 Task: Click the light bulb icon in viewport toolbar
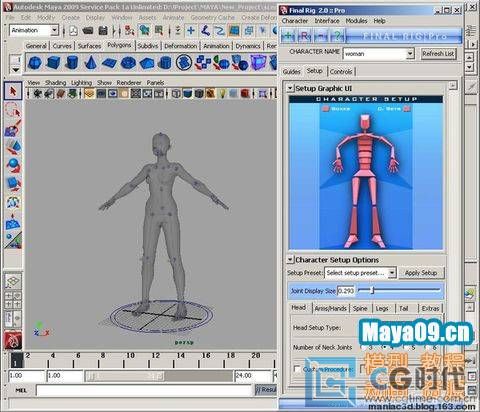pyautogui.click(x=222, y=94)
